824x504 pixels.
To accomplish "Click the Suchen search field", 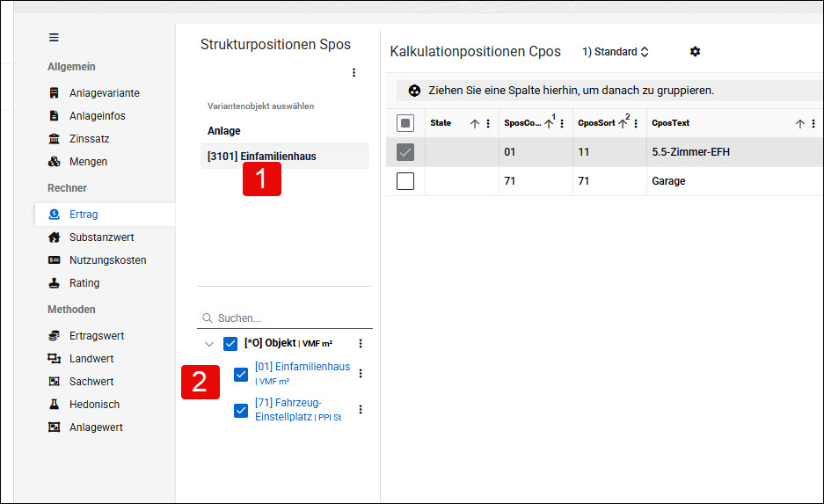I will pos(285,318).
